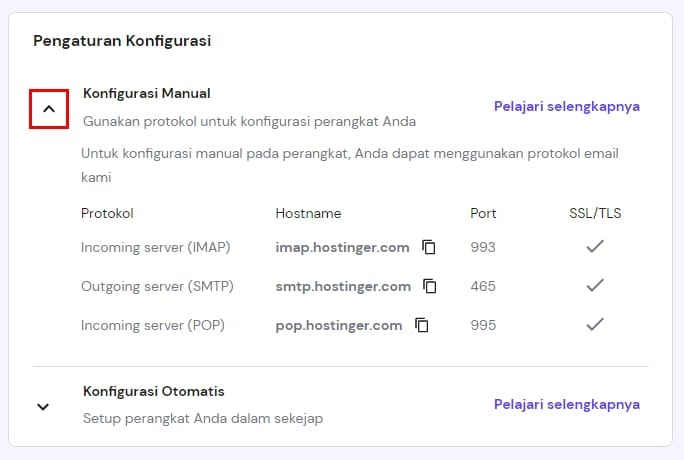Collapse the Konfigurasi Manual section
684x460 pixels.
[x=49, y=109]
